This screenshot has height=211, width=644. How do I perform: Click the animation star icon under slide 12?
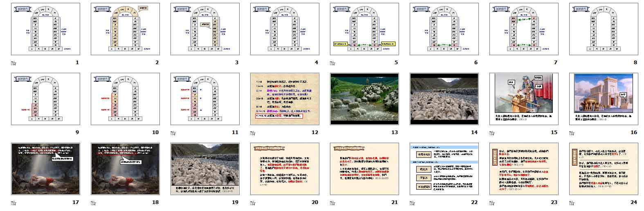click(x=253, y=132)
